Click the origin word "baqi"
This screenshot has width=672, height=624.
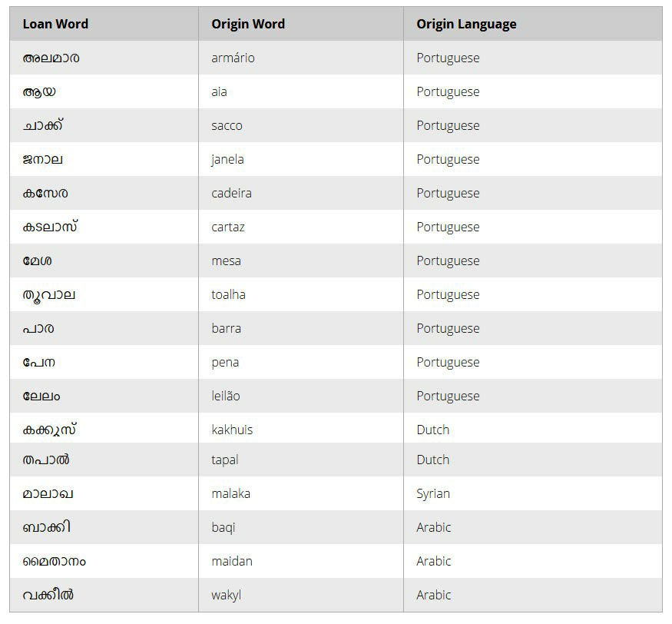click(223, 527)
